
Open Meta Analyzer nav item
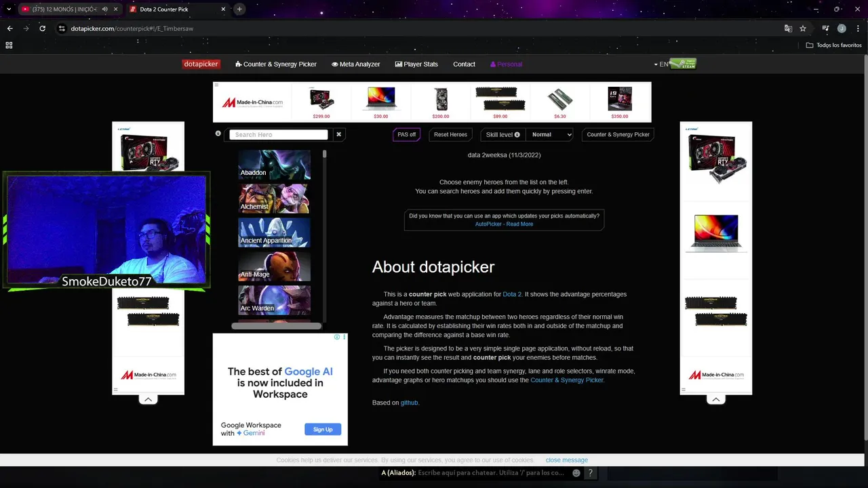click(x=356, y=64)
